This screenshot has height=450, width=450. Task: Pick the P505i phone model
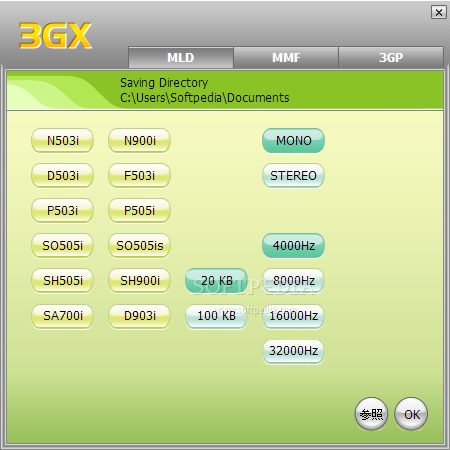(139, 210)
